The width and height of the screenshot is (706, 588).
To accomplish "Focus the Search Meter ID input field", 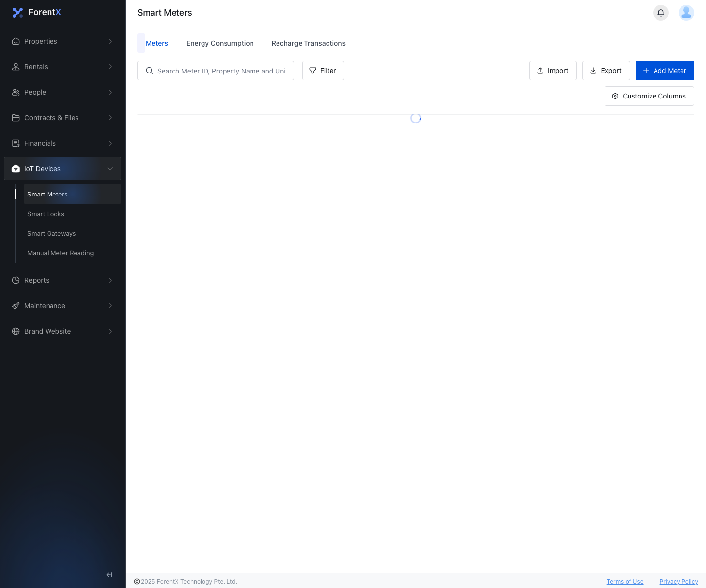I will [x=216, y=71].
